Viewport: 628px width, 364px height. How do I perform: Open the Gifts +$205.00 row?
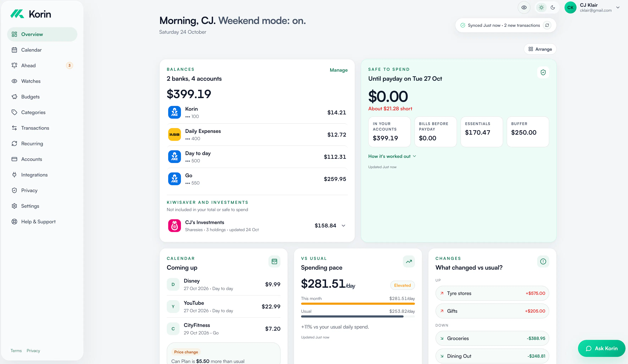click(x=492, y=311)
